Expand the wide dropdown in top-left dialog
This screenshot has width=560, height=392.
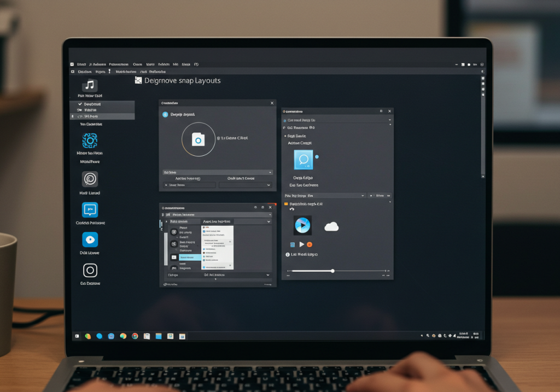pos(217,172)
